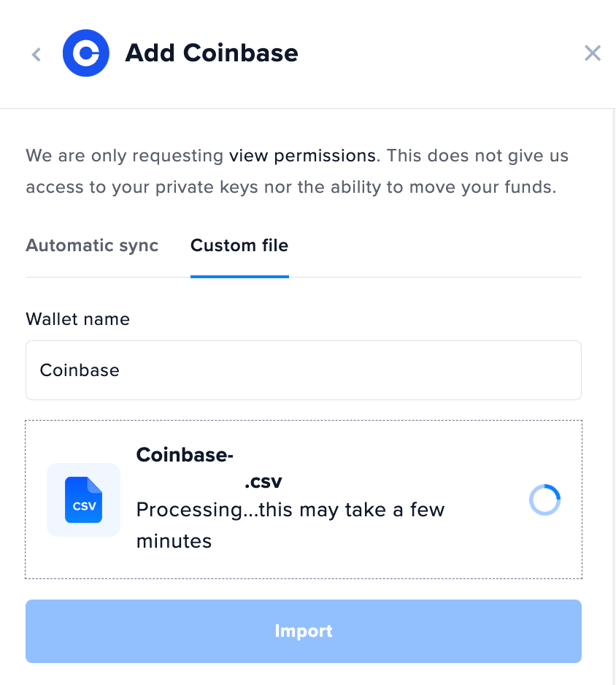Image resolution: width=616 pixels, height=685 pixels.
Task: Click the ".csv" file extension text
Action: 263,481
